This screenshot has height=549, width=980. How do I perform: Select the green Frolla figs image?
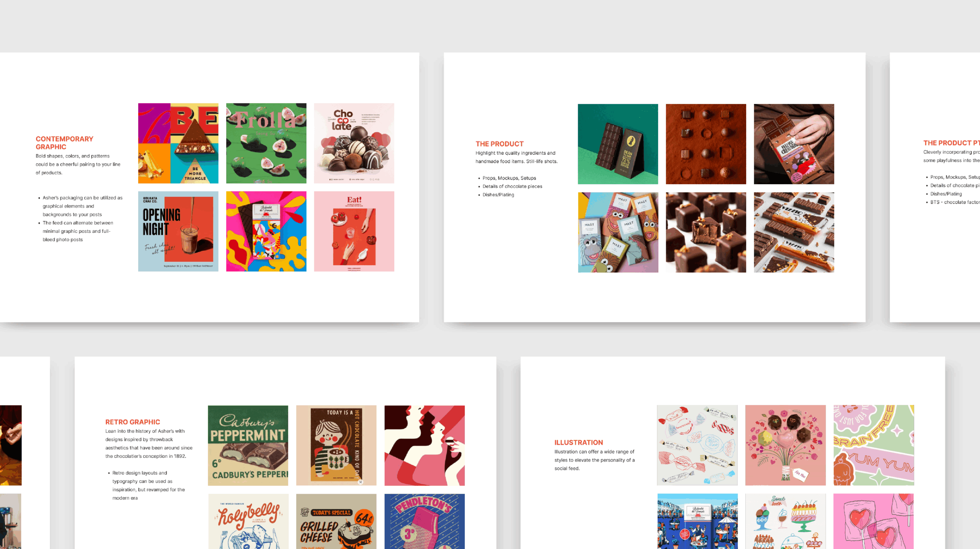[x=266, y=143]
